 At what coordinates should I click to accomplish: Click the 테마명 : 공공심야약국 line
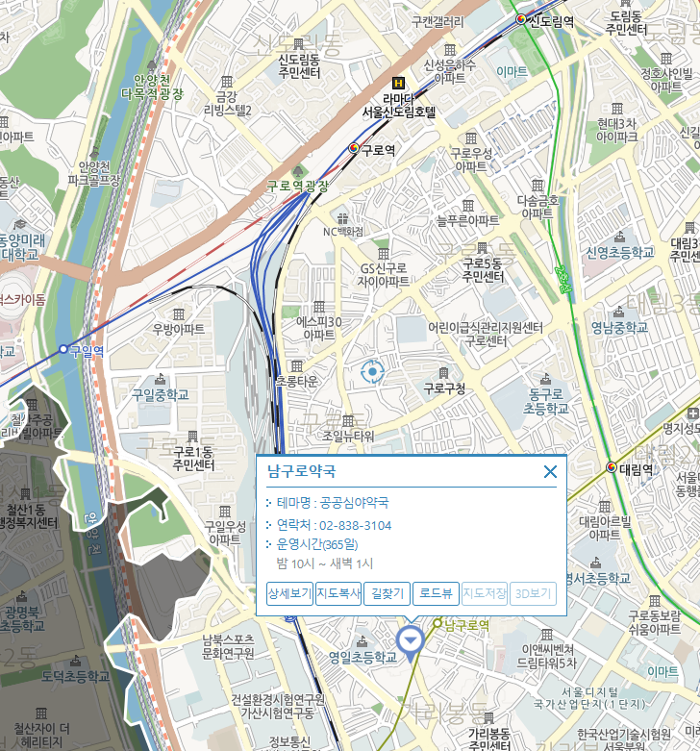pos(333,503)
